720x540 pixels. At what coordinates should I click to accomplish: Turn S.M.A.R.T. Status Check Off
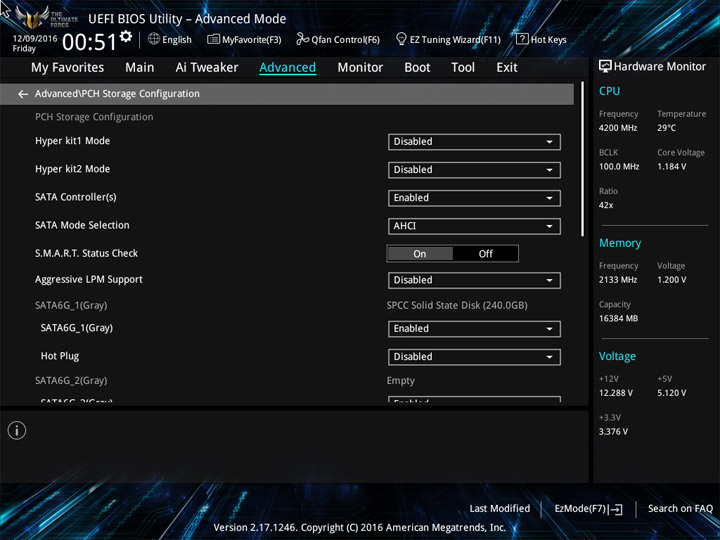point(486,254)
